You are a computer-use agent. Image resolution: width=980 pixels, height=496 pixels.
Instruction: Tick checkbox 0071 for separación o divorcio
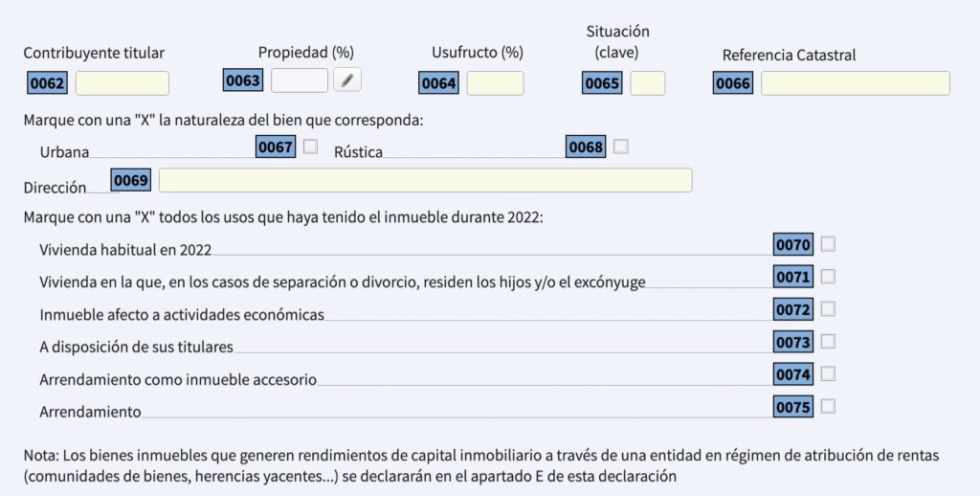click(x=828, y=277)
